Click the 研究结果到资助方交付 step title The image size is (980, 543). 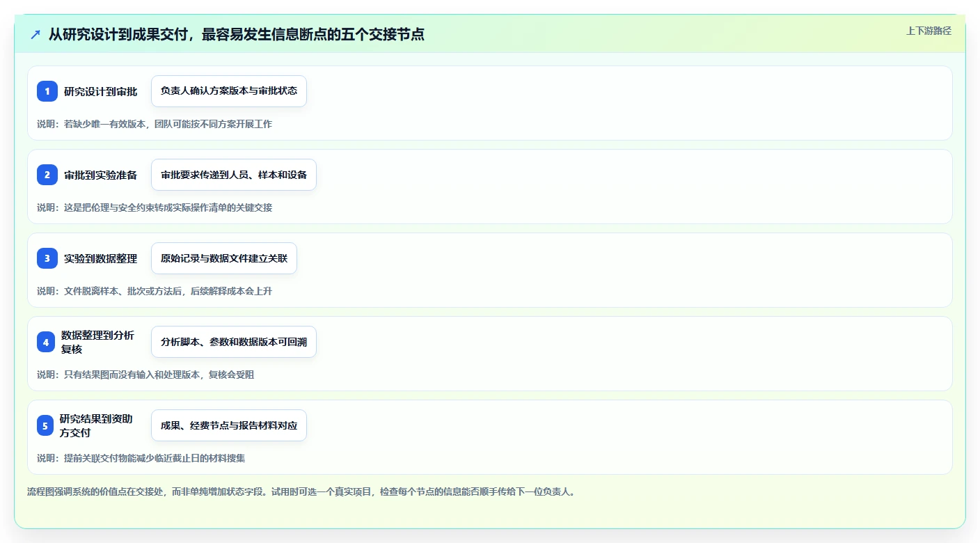point(96,425)
